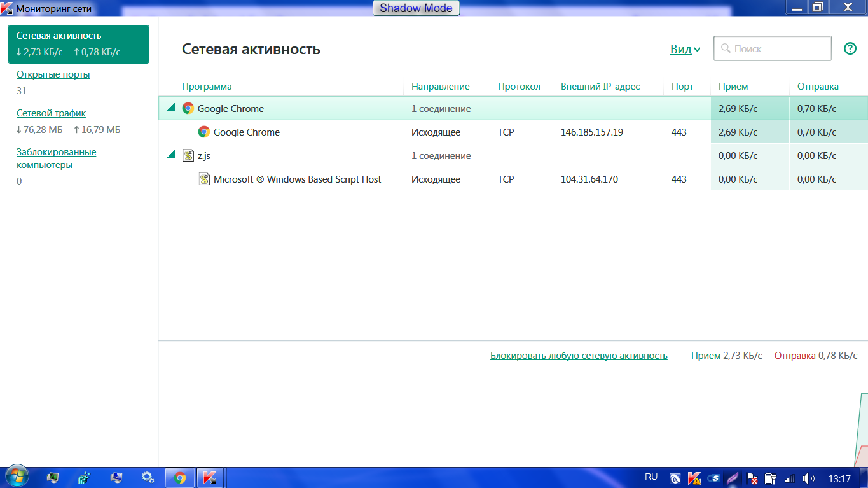
Task: Click the taskbar clock showing 13:17
Action: 839,478
